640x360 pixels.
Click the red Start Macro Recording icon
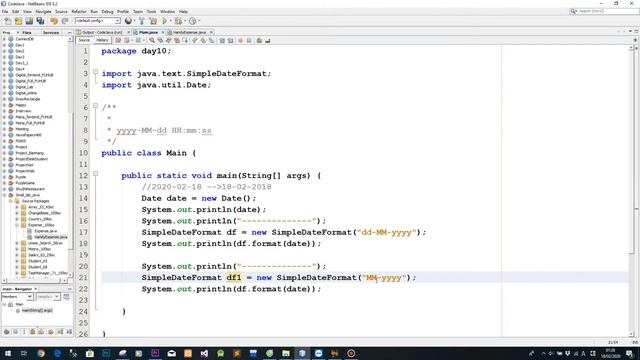[x=240, y=40]
